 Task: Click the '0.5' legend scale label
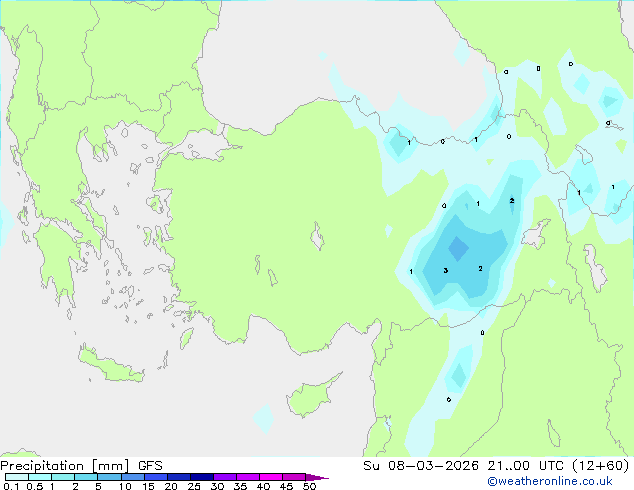[35, 486]
